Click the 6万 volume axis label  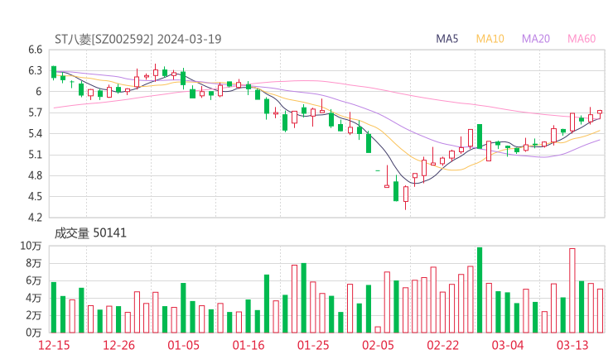click(x=34, y=280)
